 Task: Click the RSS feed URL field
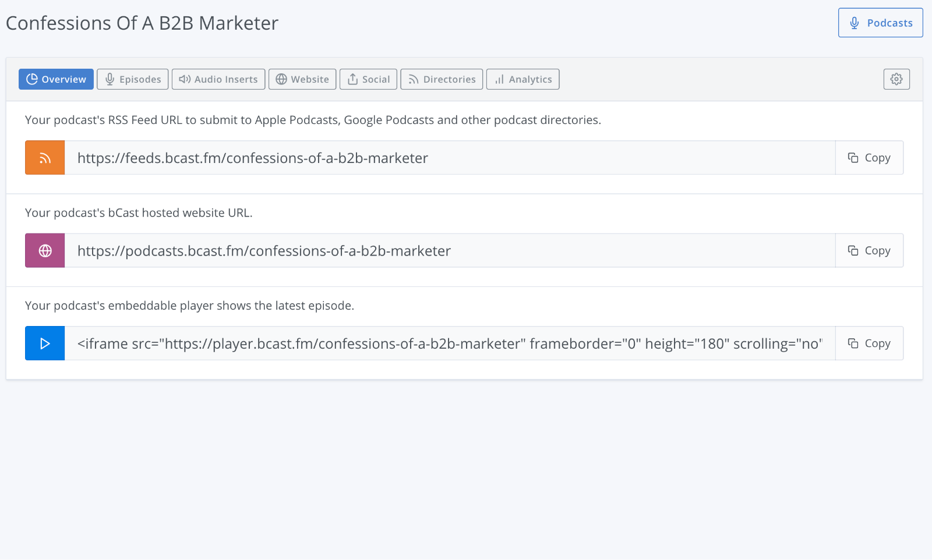click(450, 158)
